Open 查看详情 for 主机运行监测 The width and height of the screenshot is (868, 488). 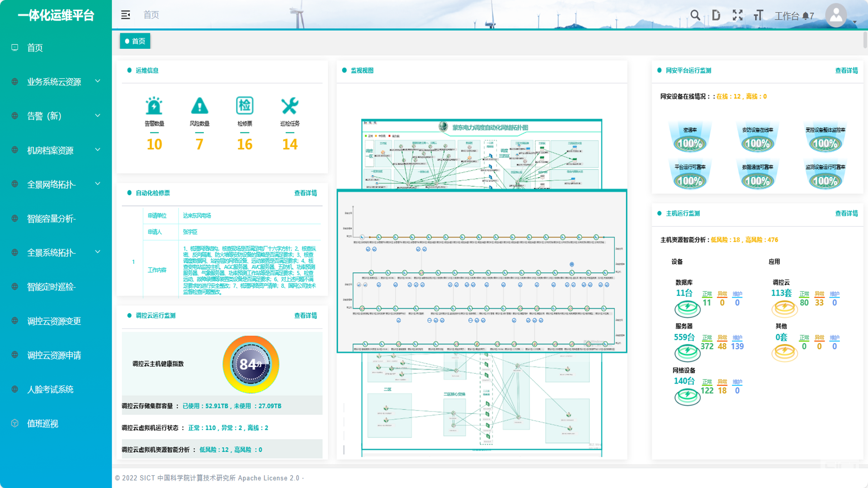tap(846, 213)
